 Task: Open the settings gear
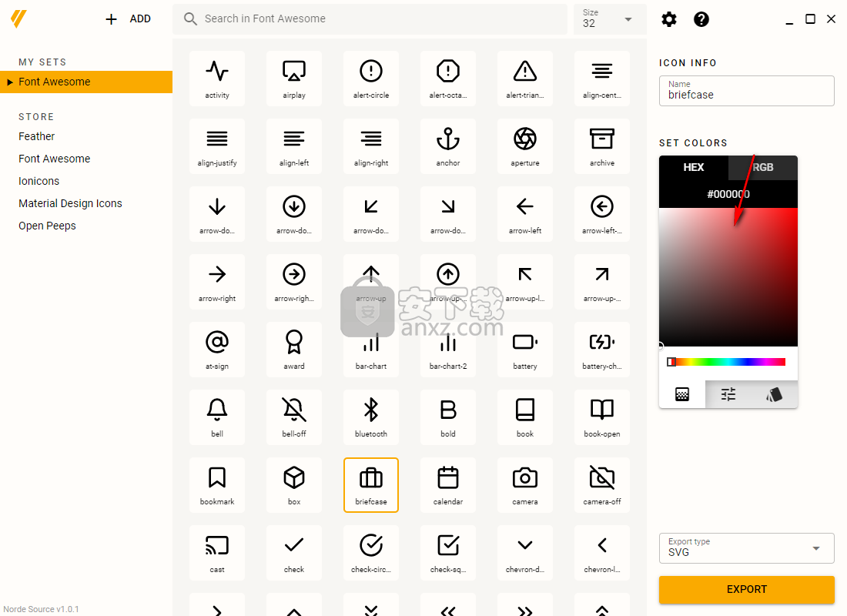668,19
